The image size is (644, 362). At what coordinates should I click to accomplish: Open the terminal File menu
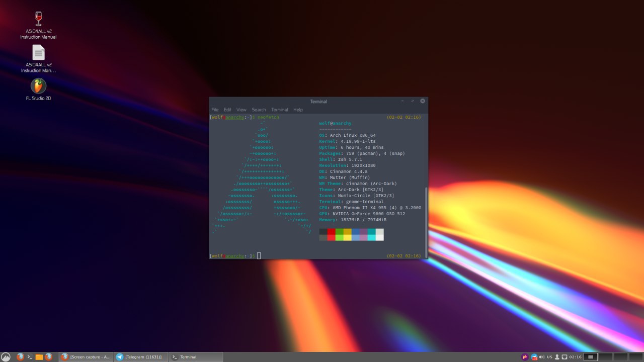pos(215,110)
